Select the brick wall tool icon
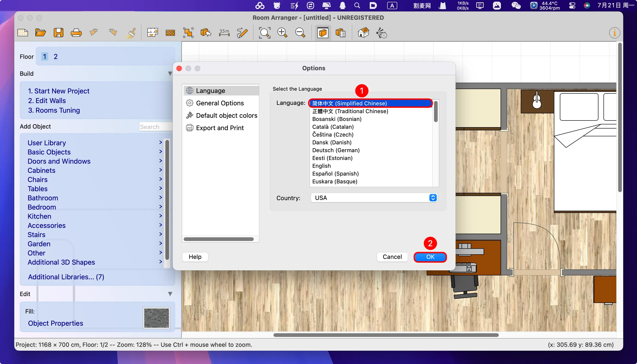 (x=170, y=33)
